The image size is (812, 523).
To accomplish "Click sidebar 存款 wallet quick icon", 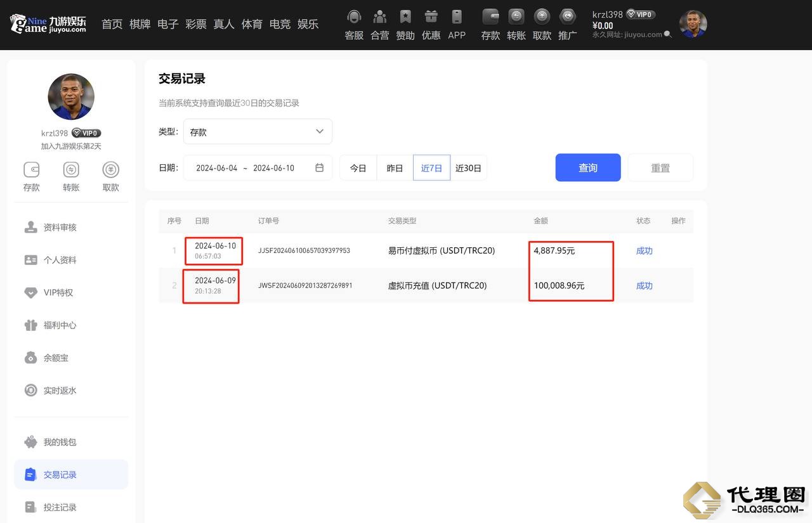I will [32, 170].
